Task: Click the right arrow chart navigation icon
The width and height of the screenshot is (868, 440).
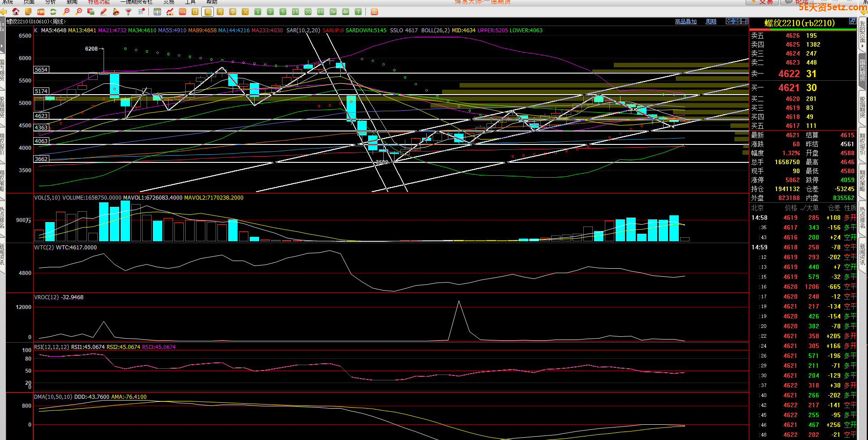Action: point(737,21)
